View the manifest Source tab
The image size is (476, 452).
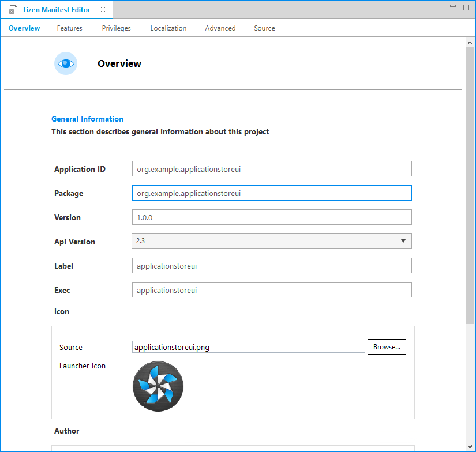[x=264, y=28]
